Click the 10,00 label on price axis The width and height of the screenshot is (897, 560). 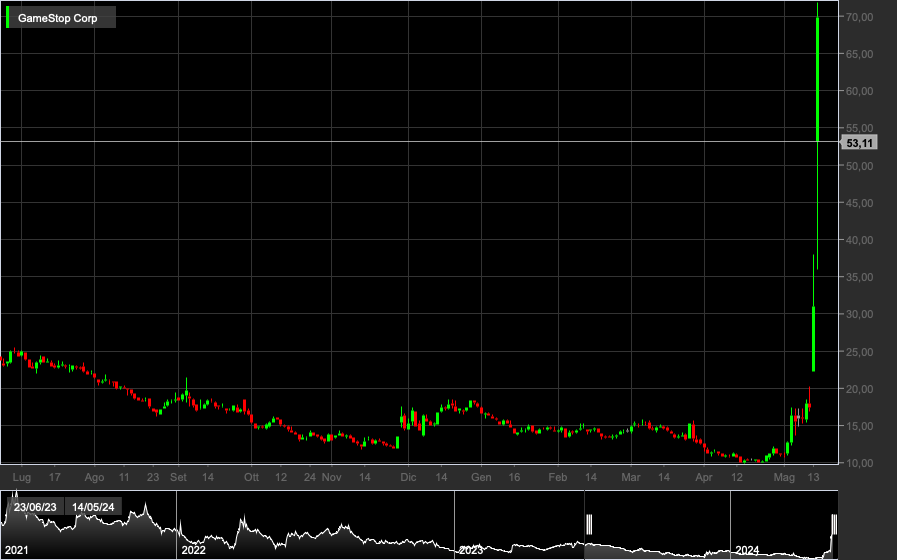859,463
